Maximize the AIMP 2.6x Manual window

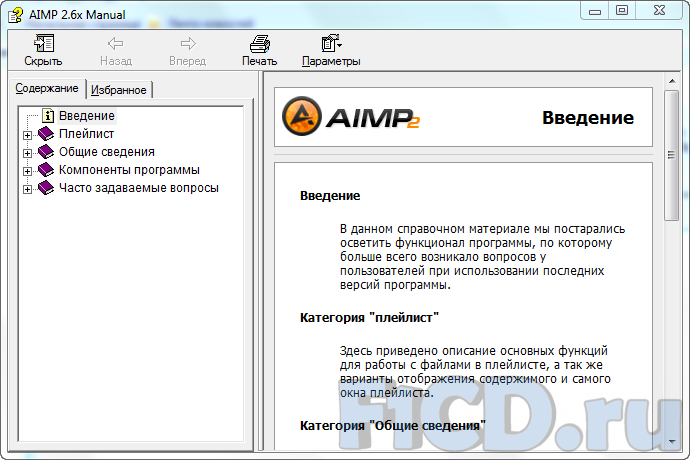click(622, 11)
